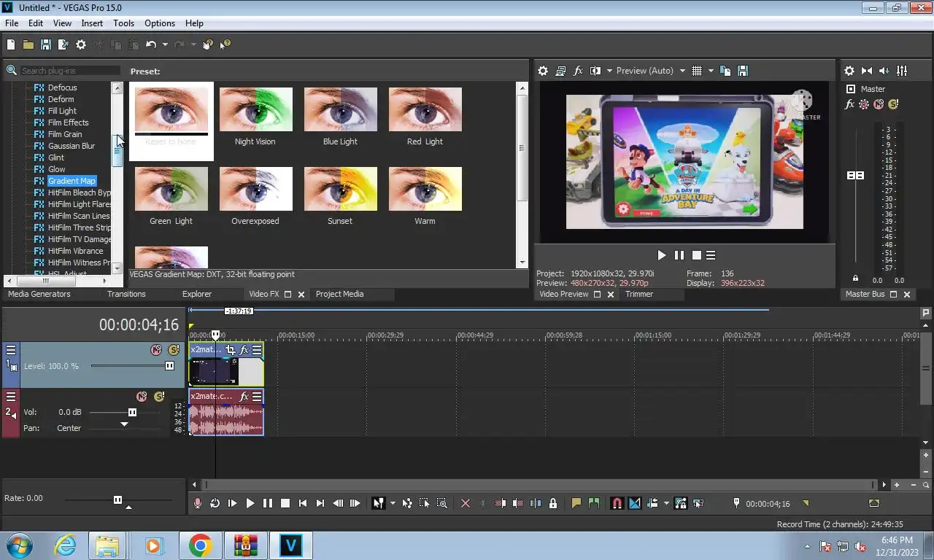
Task: Switch to Project Media tab
Action: point(339,294)
